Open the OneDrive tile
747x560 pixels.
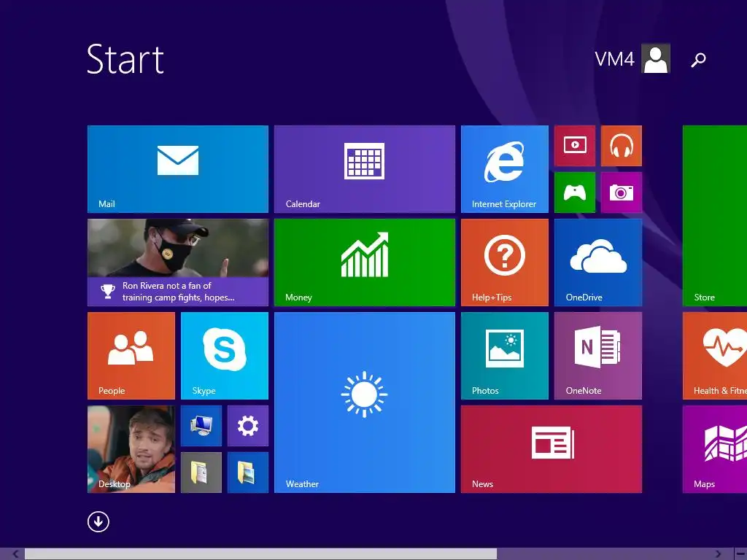598,262
